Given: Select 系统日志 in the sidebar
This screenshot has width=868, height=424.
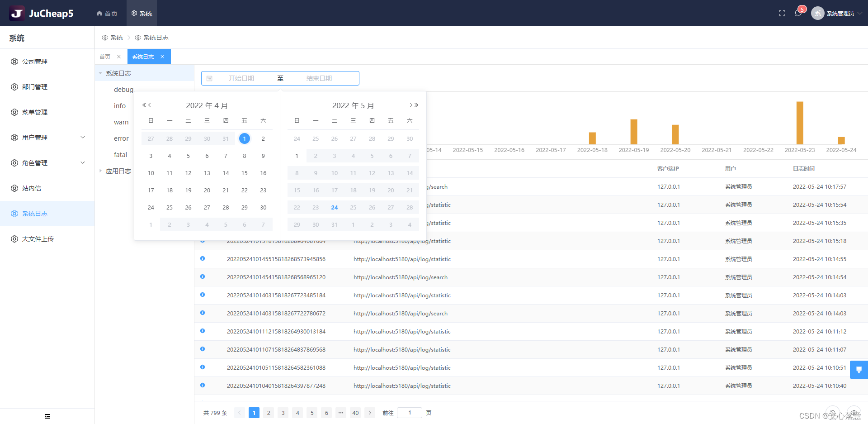Looking at the screenshot, I should point(47,214).
